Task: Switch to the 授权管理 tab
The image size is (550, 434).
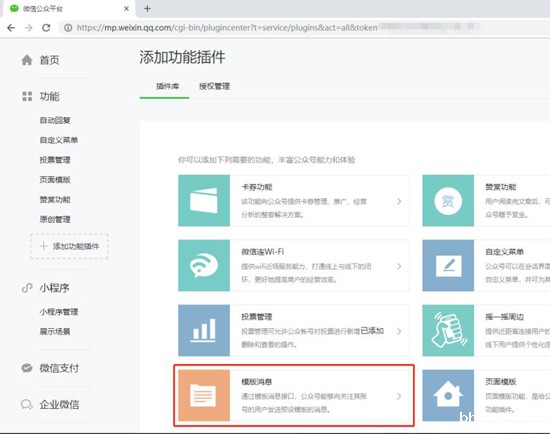Action: point(214,86)
